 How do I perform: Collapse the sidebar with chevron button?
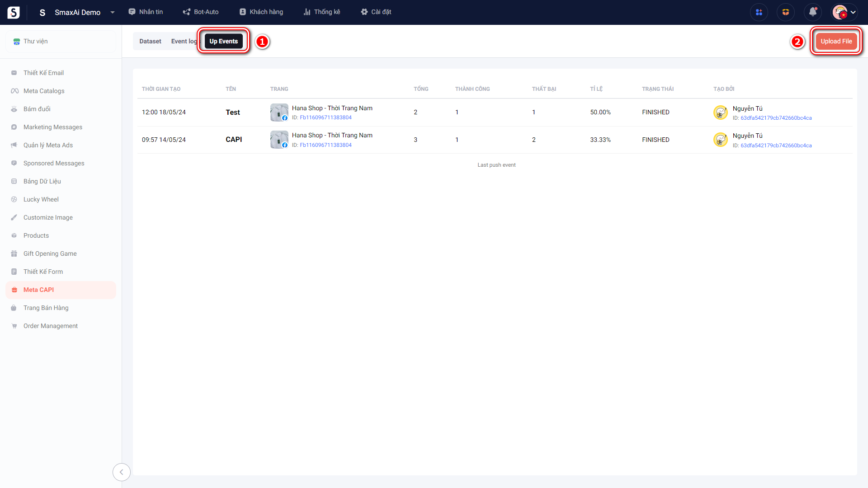coord(121,472)
